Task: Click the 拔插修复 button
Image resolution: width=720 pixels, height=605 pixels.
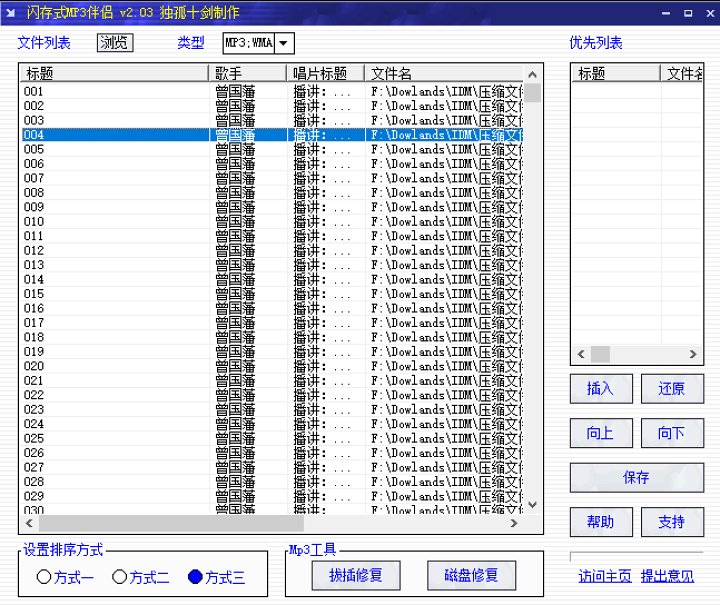Action: click(356, 575)
